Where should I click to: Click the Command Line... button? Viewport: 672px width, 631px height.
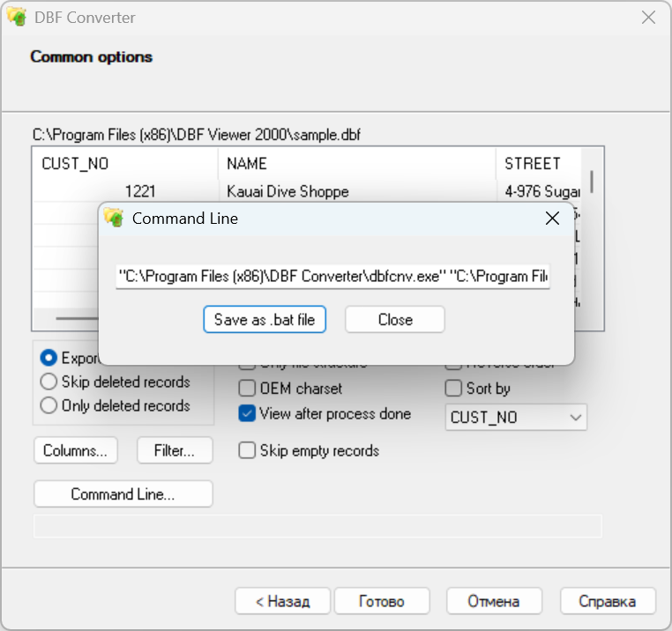(123, 494)
